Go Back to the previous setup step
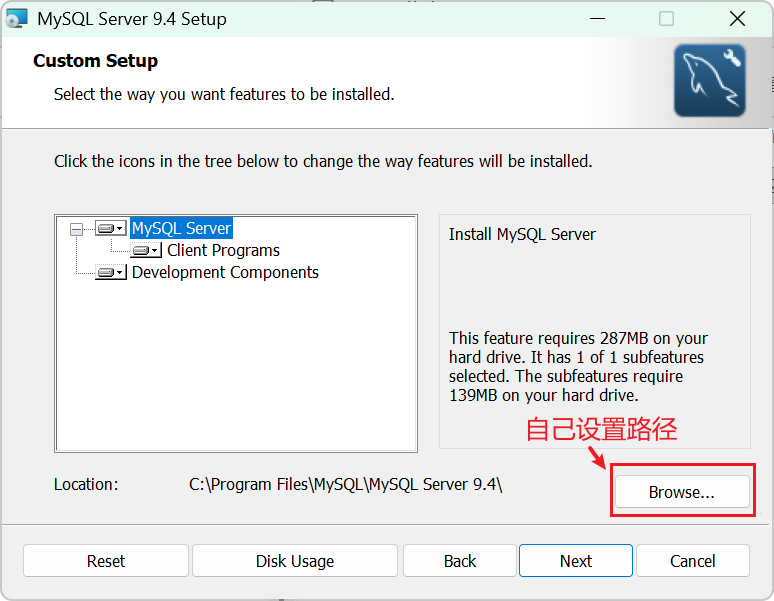The width and height of the screenshot is (774, 601). pyautogui.click(x=460, y=561)
